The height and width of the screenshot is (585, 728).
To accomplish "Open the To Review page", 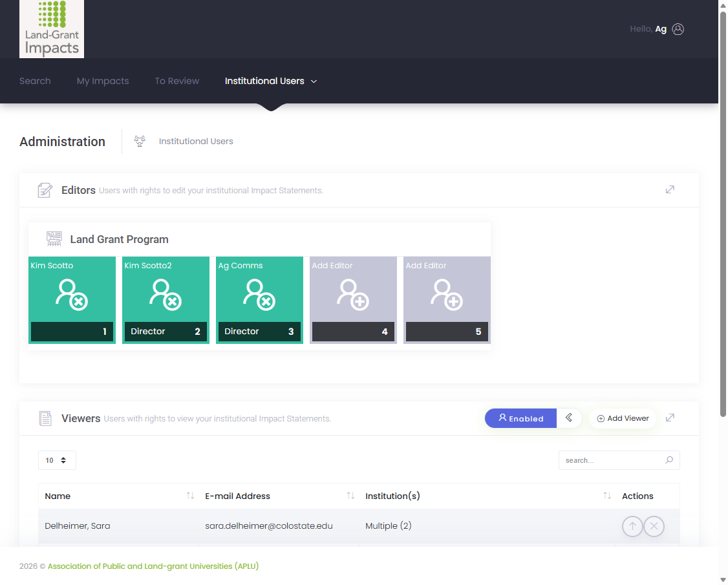I will [x=177, y=81].
